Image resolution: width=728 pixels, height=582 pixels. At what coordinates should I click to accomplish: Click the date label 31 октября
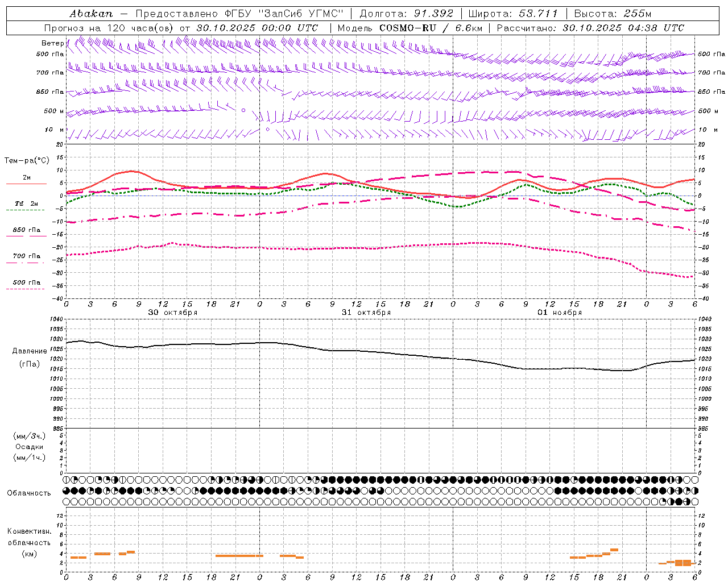tap(366, 313)
